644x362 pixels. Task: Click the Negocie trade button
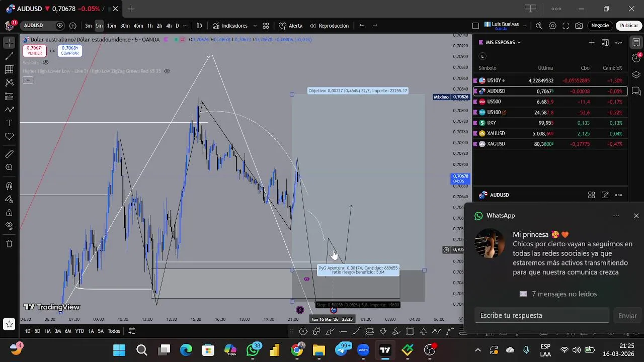tap(600, 26)
